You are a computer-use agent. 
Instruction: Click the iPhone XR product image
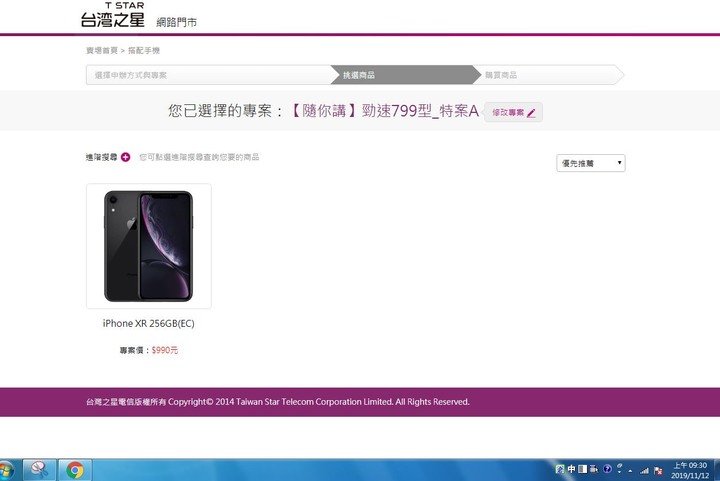pyautogui.click(x=149, y=246)
